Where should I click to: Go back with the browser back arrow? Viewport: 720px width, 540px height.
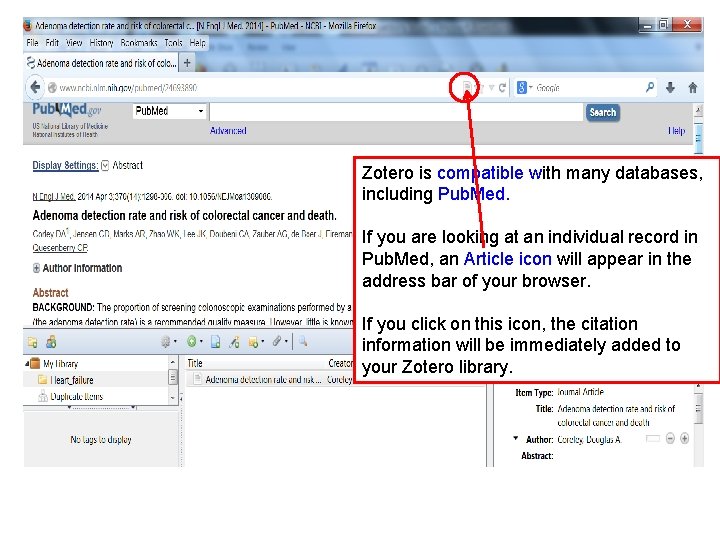pyautogui.click(x=35, y=87)
